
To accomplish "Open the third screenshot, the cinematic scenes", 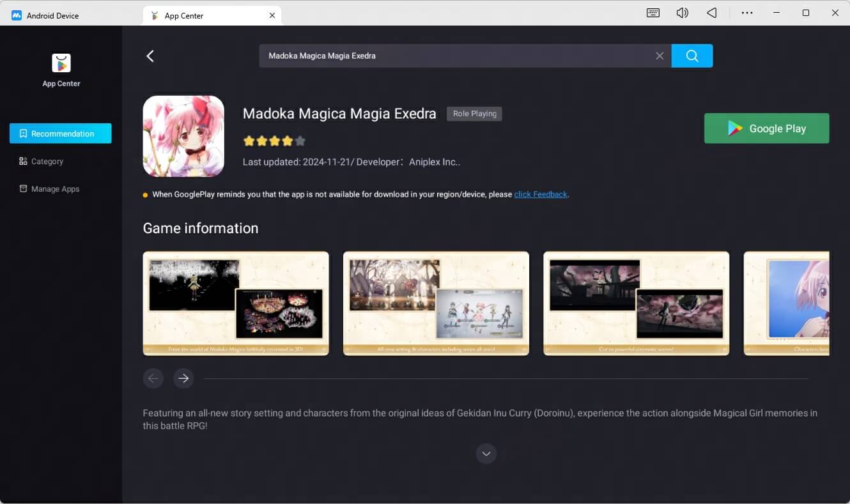I will point(636,303).
